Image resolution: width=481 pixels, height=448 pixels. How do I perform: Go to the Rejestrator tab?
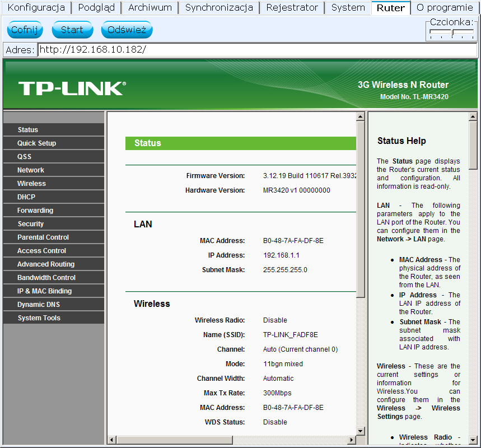[x=292, y=7]
